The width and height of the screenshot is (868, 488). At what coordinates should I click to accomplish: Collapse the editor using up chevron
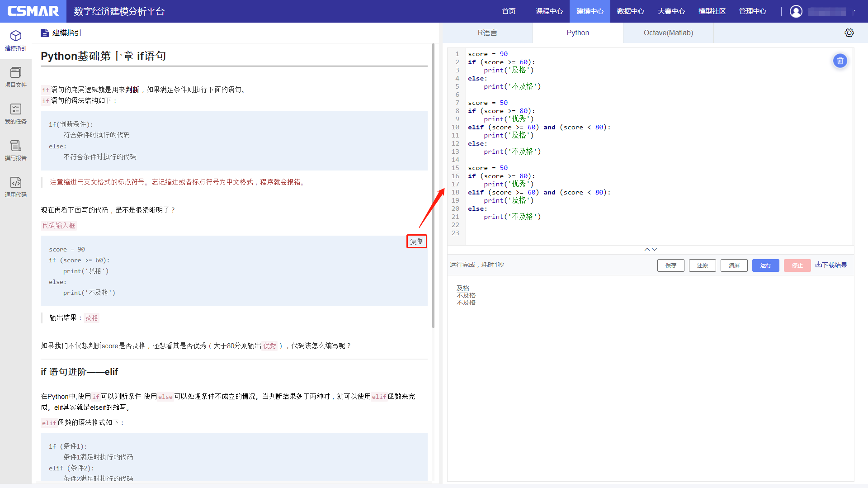pyautogui.click(x=647, y=249)
